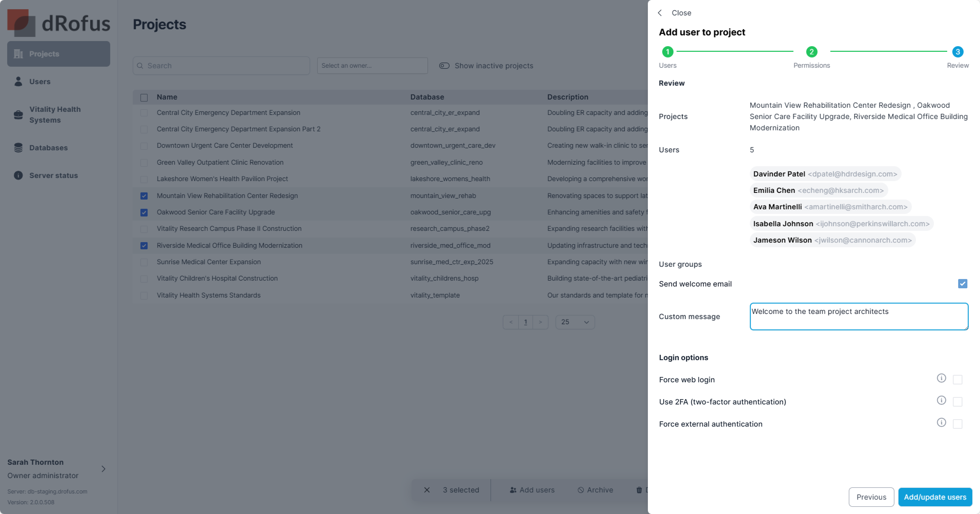Go to next page arrow
This screenshot has width=980, height=514.
pyautogui.click(x=540, y=322)
